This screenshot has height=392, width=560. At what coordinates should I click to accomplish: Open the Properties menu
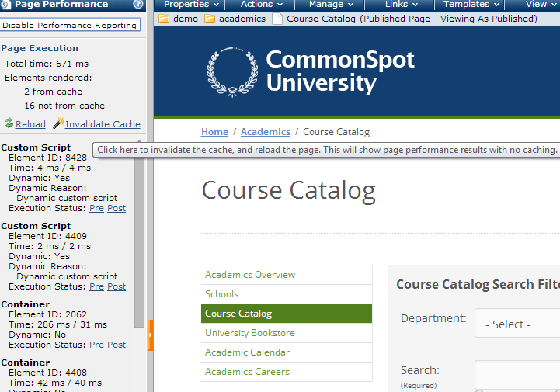191,5
